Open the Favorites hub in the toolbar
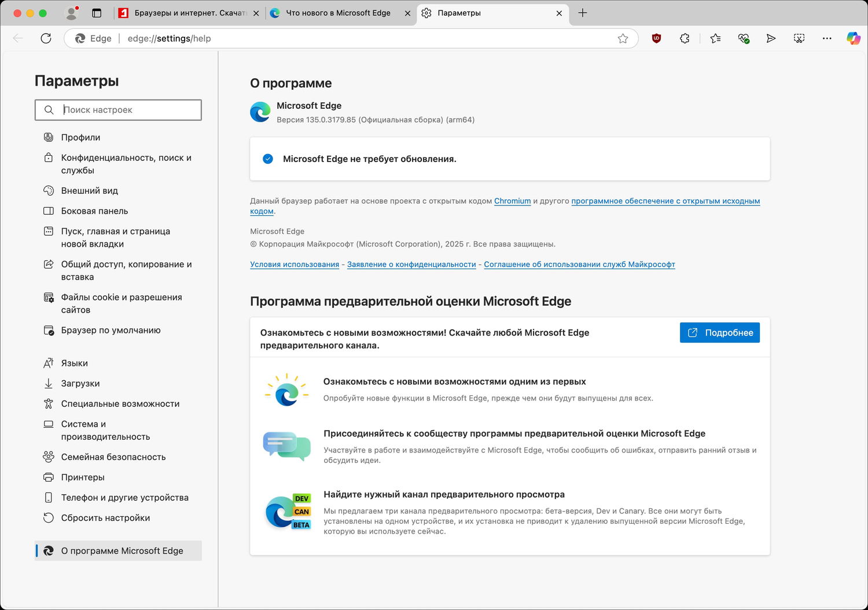The image size is (868, 610). [716, 38]
